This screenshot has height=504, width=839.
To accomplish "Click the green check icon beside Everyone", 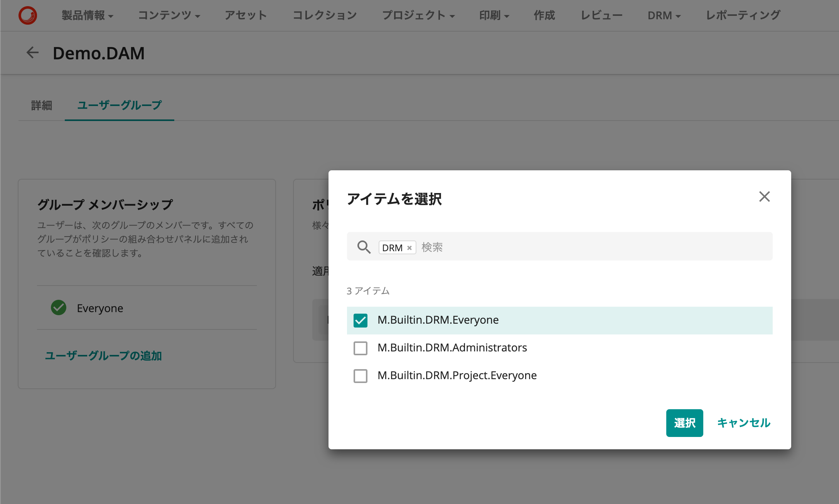I will (59, 307).
